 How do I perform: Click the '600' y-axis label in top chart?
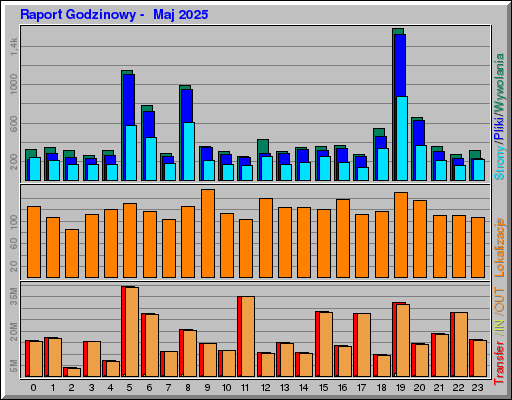point(13,124)
